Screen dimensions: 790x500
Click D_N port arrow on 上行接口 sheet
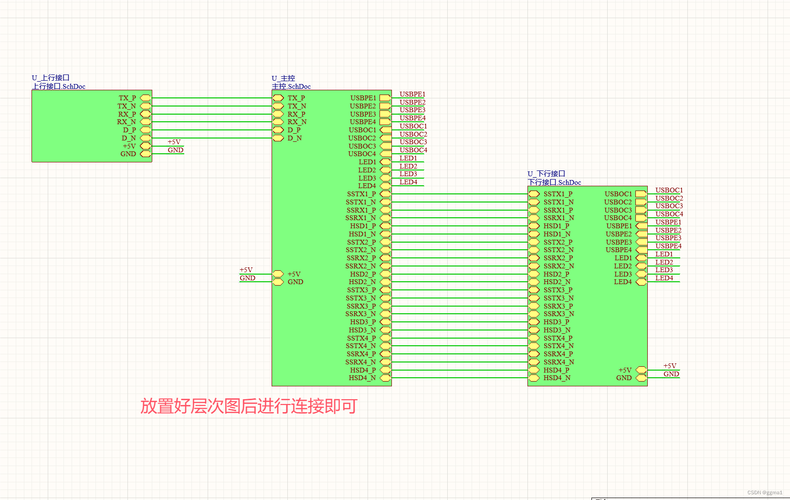[146, 138]
